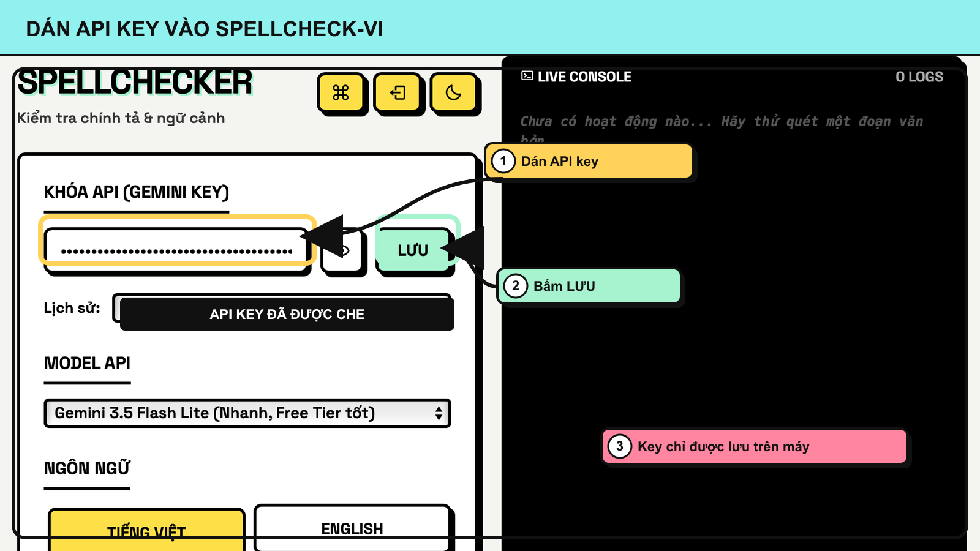Click the NGÔN NGỮ heading
The width and height of the screenshot is (980, 551).
pos(87,468)
